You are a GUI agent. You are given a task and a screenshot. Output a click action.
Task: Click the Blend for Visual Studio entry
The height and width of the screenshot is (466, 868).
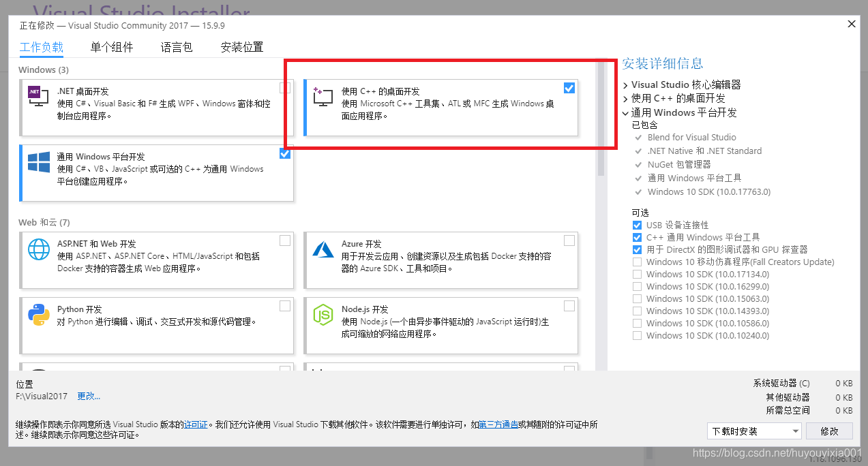coord(692,137)
